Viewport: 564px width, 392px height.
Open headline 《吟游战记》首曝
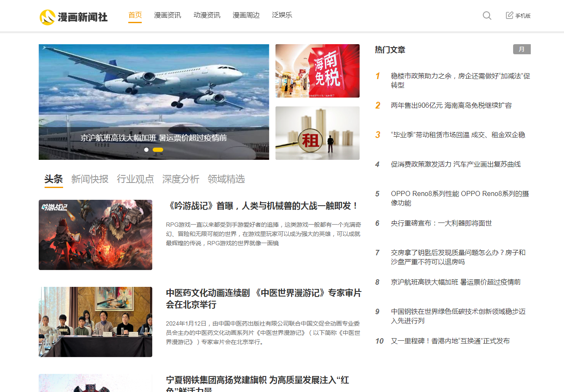click(263, 206)
